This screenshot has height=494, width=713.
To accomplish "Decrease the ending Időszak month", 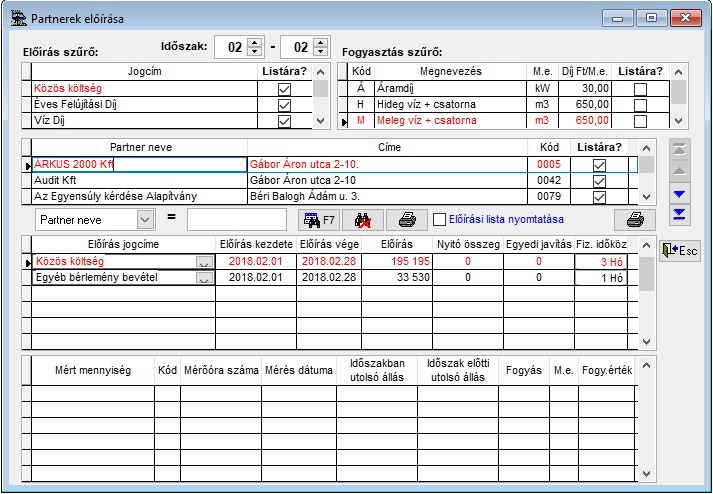I will [x=319, y=52].
